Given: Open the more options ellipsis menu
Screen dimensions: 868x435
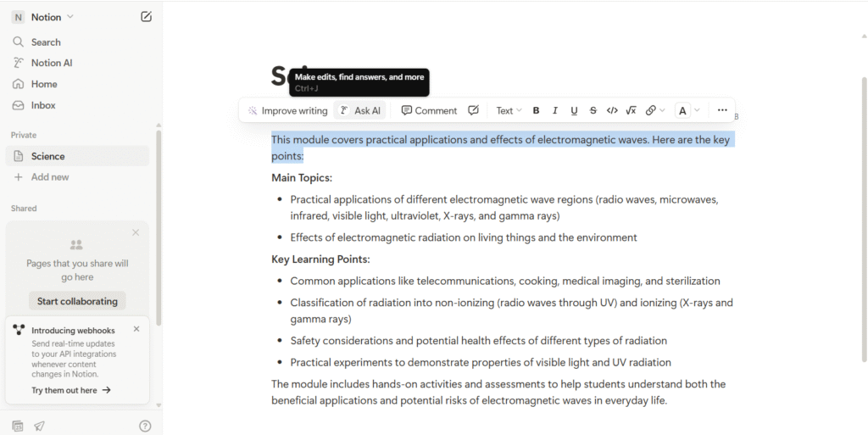Looking at the screenshot, I should [722, 110].
